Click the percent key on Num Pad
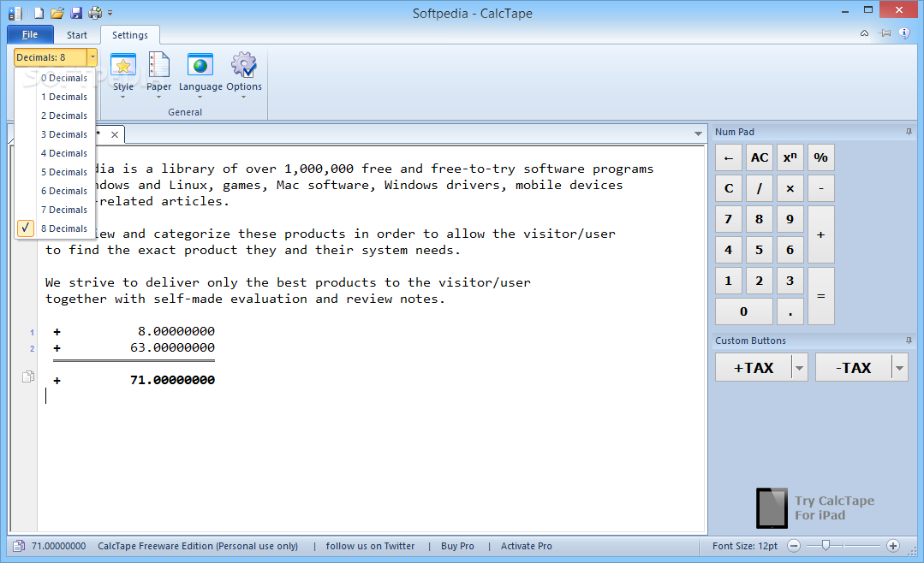The height and width of the screenshot is (563, 924). point(821,157)
